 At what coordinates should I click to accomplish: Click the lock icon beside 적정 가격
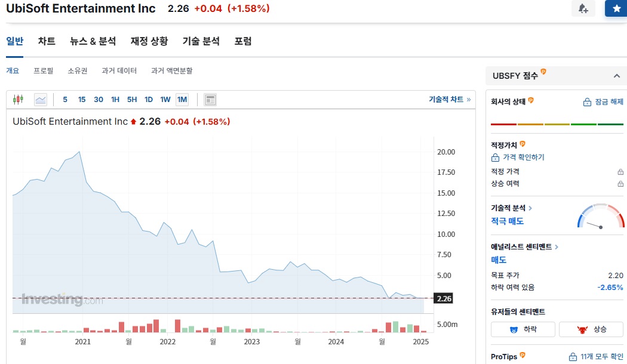click(620, 172)
